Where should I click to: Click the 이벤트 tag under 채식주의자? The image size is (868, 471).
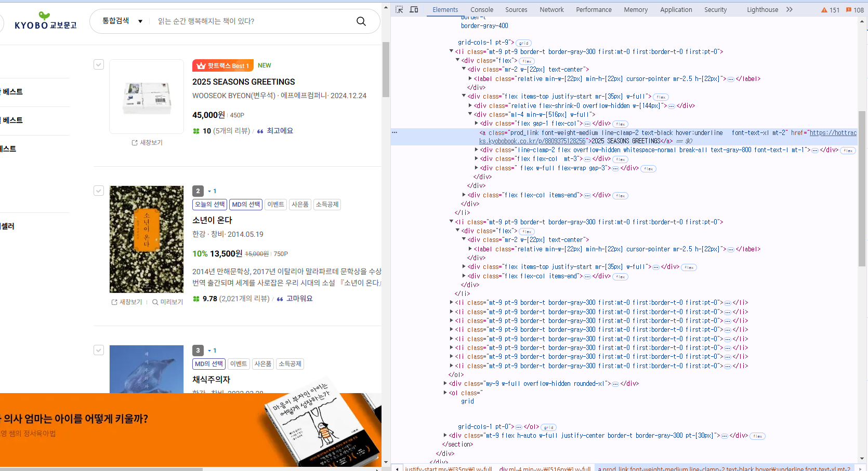pyautogui.click(x=239, y=364)
